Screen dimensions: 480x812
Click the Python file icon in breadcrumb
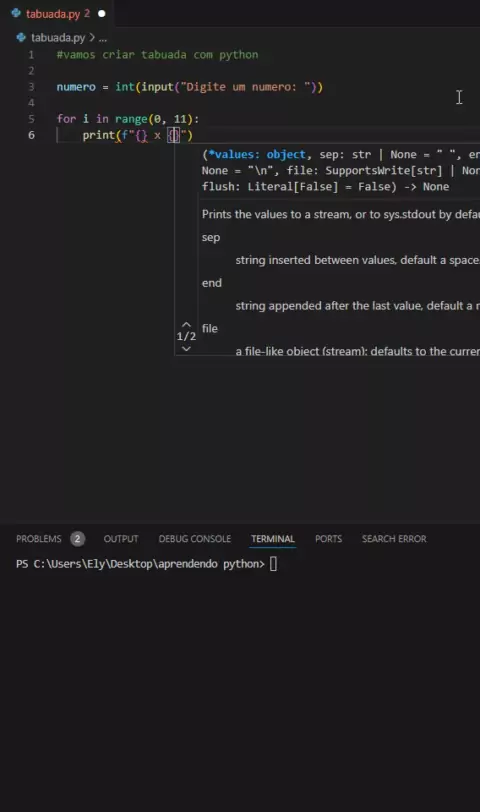[x=21, y=37]
